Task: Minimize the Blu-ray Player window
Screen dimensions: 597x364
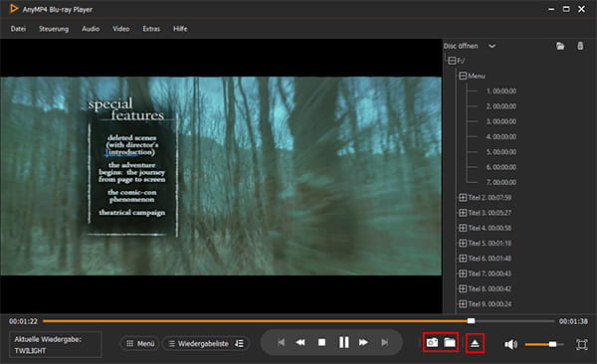Action: 551,9
